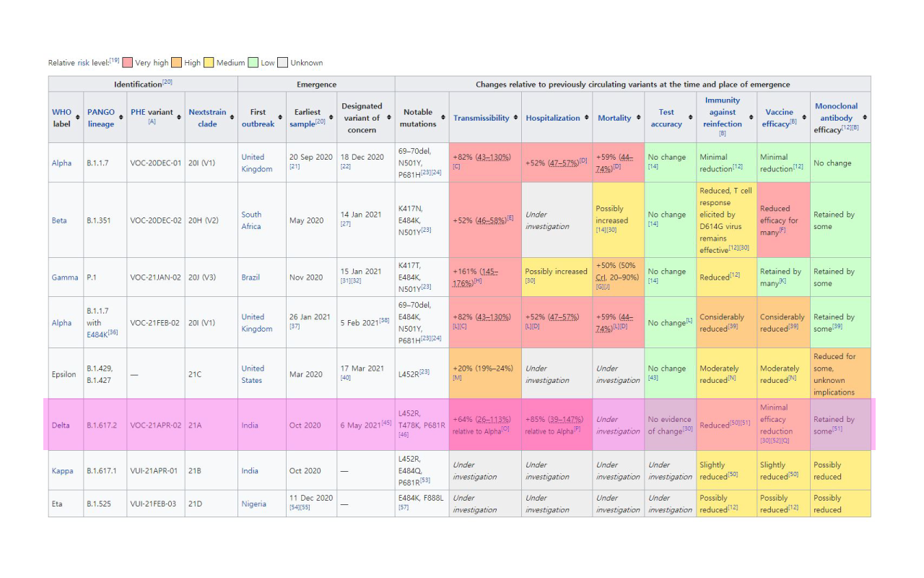Sort by Notable mutations column arrows
This screenshot has width=924, height=578.
pos(443,118)
